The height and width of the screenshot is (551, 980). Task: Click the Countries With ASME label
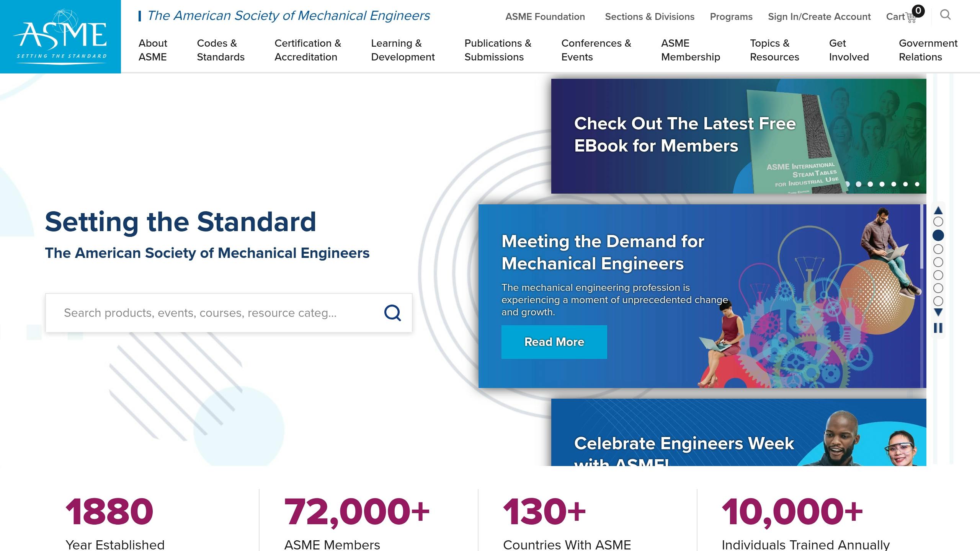tap(567, 545)
